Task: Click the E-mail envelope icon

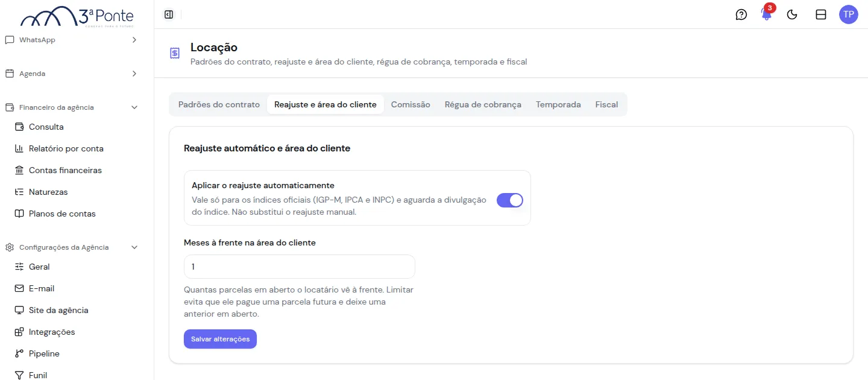Action: [x=19, y=288]
